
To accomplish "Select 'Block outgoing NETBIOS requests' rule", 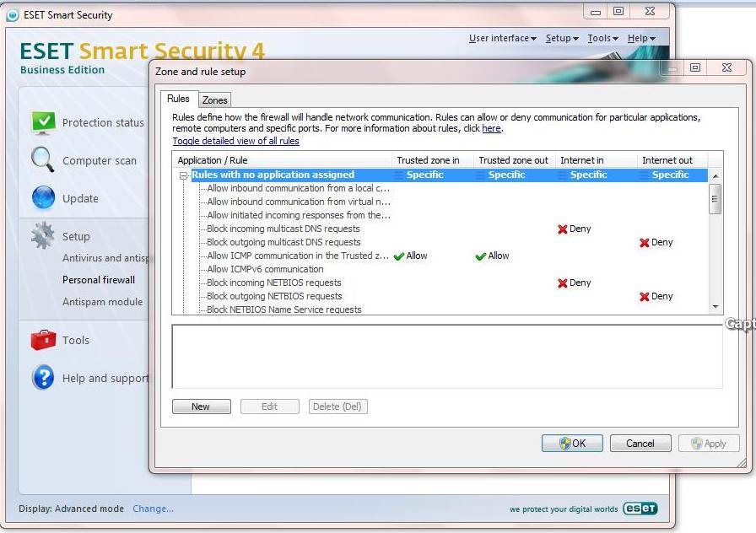I will (274, 296).
